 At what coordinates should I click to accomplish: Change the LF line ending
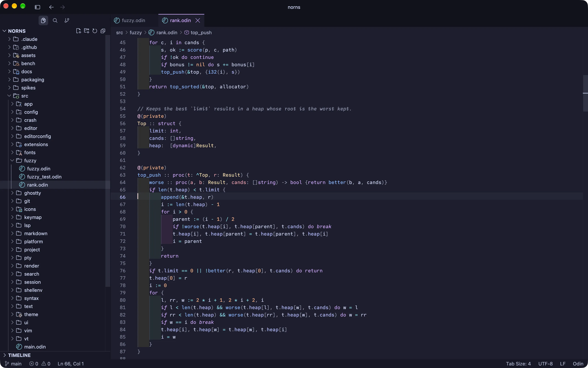(563, 364)
